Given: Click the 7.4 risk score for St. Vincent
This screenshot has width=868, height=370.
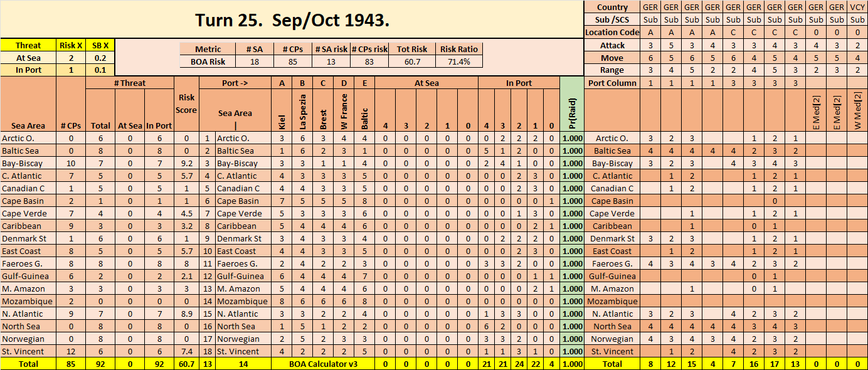Looking at the screenshot, I should pos(186,351).
